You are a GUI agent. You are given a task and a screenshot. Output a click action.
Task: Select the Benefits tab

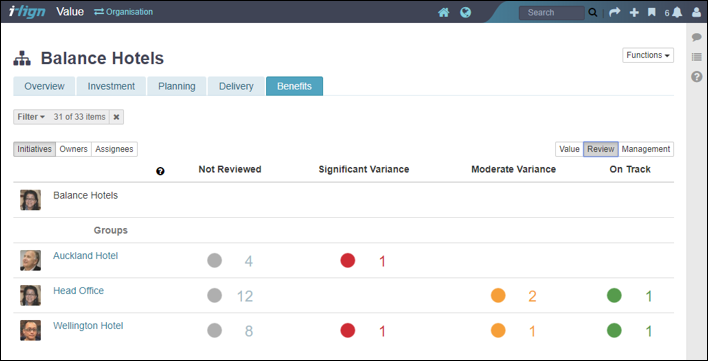pyautogui.click(x=294, y=86)
